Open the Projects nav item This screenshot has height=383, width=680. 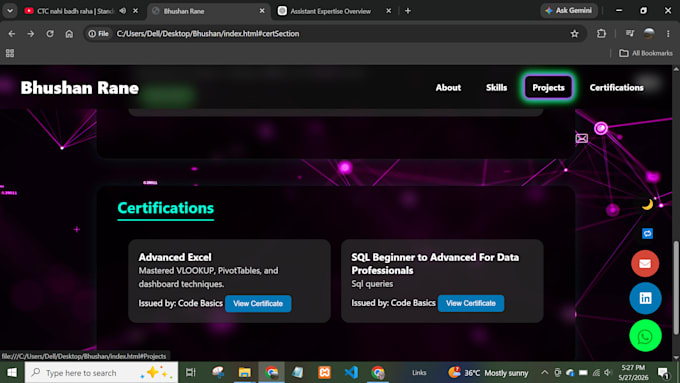[x=548, y=88]
